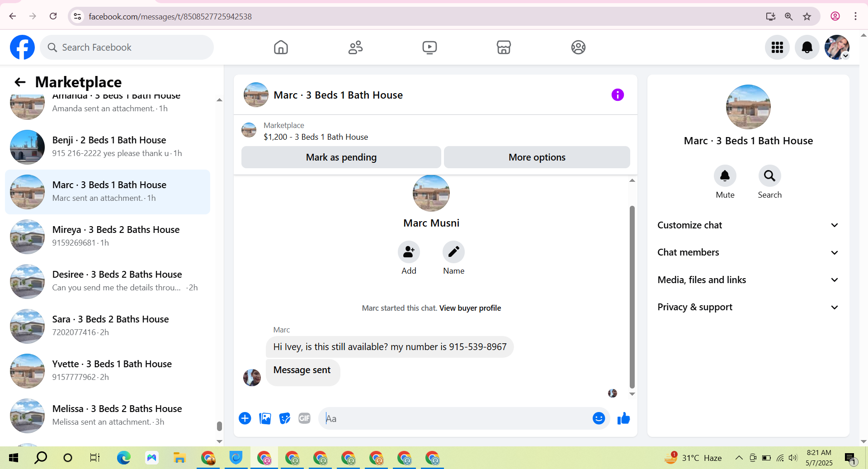Image resolution: width=868 pixels, height=469 pixels.
Task: Open the Groups icon in top navigation
Action: pos(578,47)
